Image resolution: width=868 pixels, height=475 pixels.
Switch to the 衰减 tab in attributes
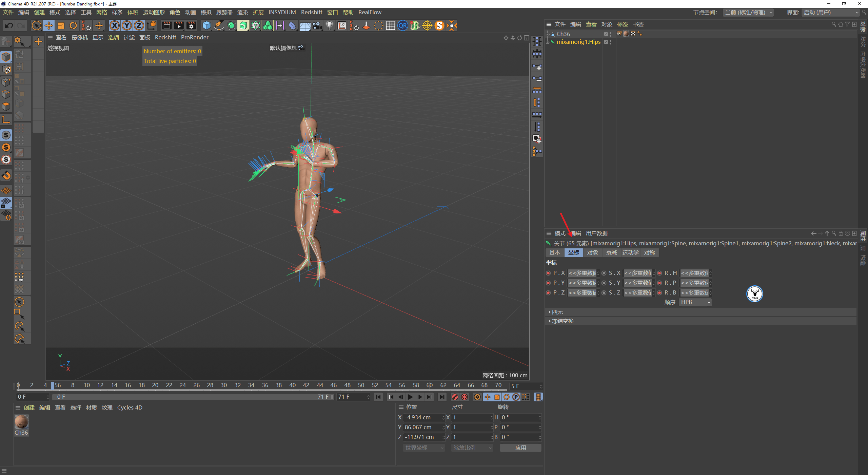[611, 252]
